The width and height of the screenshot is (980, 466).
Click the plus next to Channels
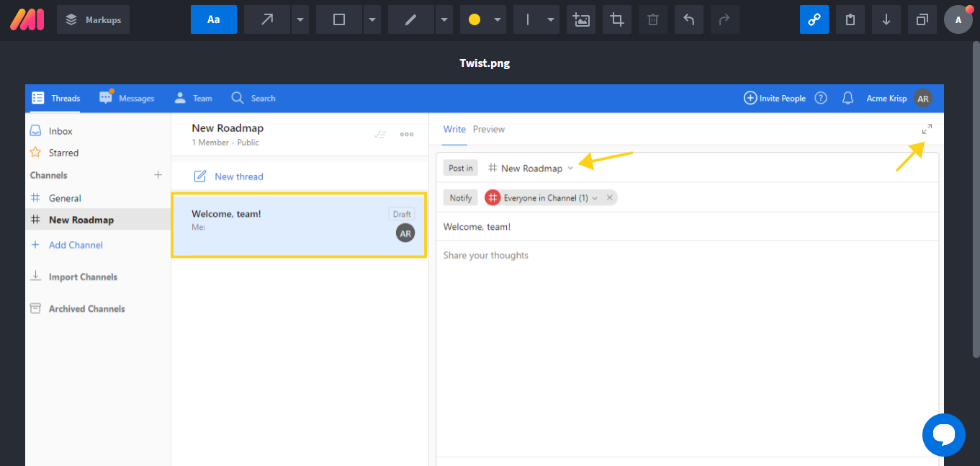click(x=158, y=175)
